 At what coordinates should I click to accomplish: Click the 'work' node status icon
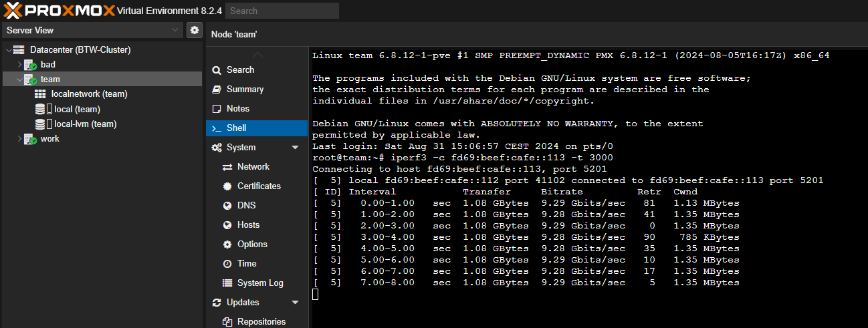click(x=30, y=138)
